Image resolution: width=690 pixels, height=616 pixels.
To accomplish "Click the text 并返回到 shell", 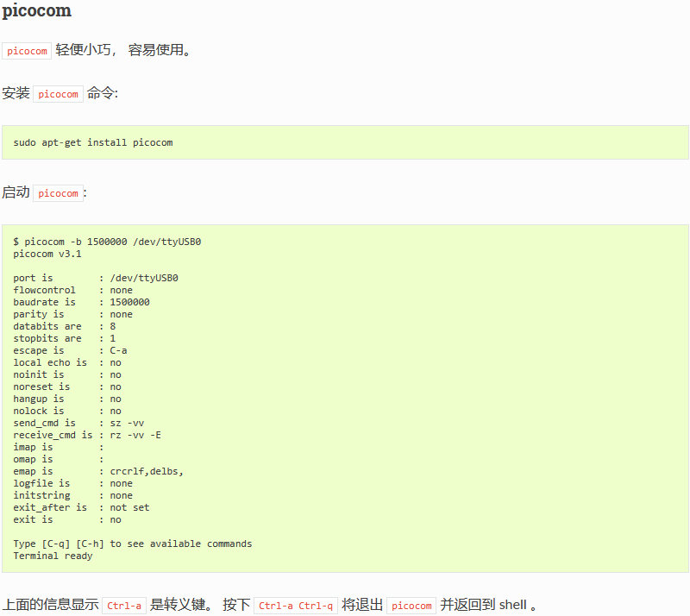I will 484,605.
